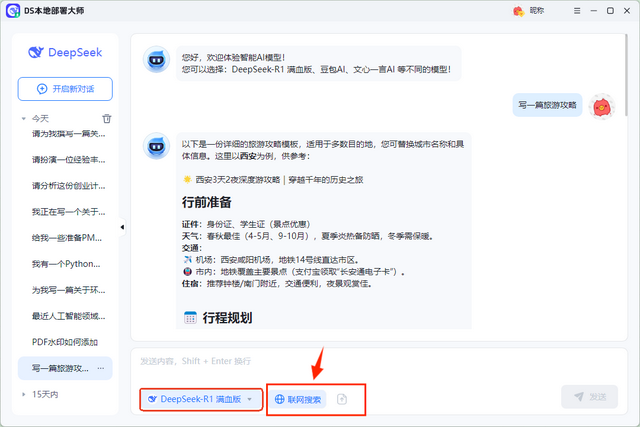
Task: Open conversation 请为我撰写一篇关...
Action: tap(69, 133)
